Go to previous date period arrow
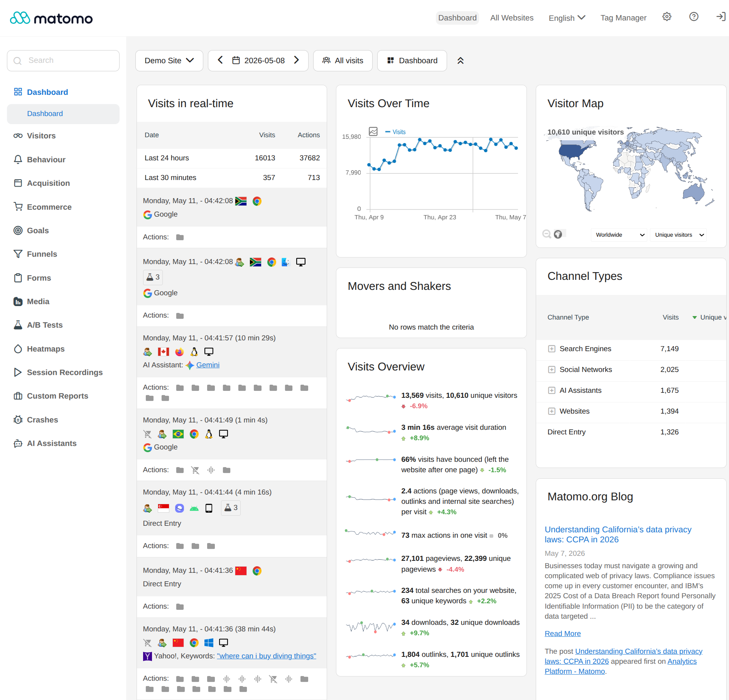The height and width of the screenshot is (700, 729). tap(220, 60)
